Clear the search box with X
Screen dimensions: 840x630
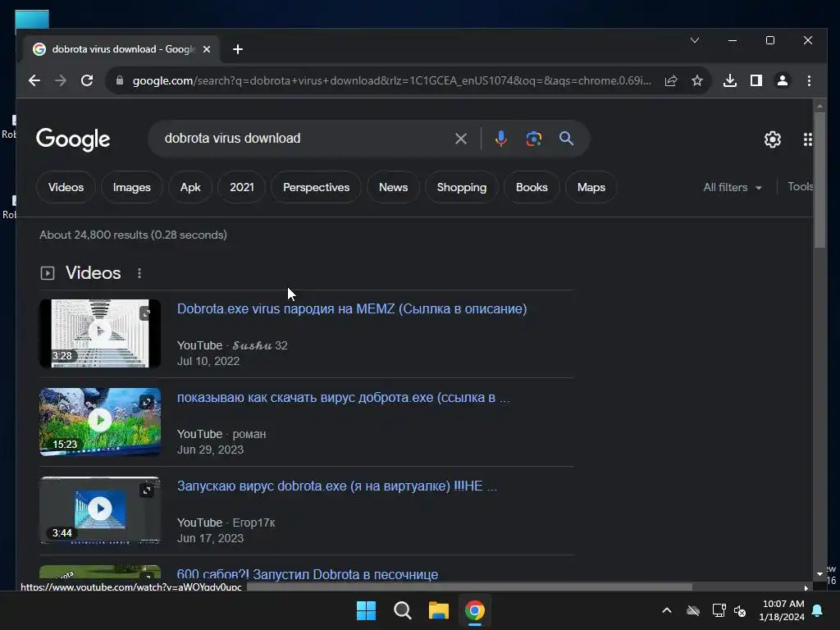click(x=461, y=139)
